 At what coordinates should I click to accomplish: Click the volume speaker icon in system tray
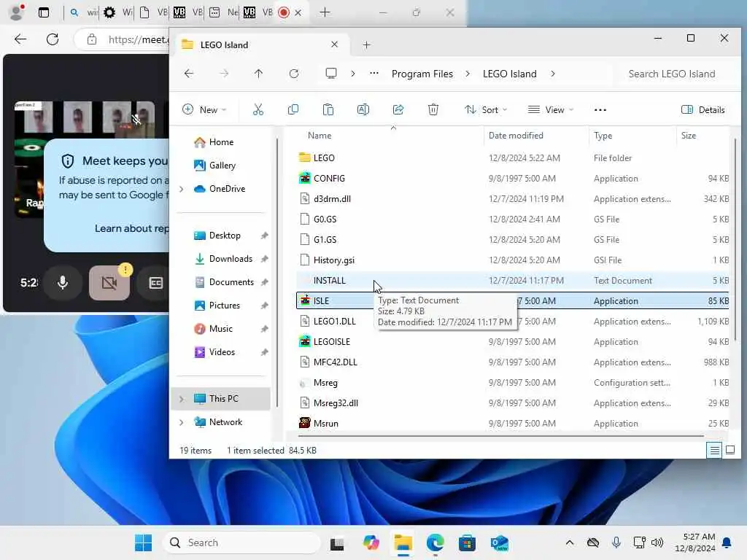pos(657,542)
